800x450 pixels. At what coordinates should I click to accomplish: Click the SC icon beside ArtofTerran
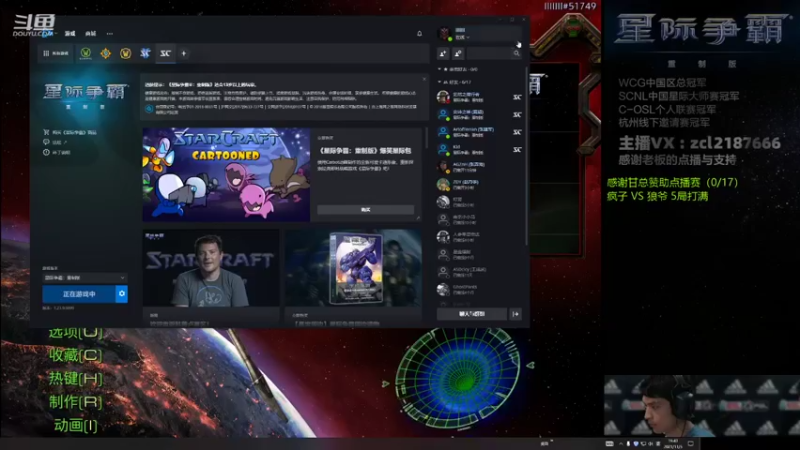[x=517, y=132]
